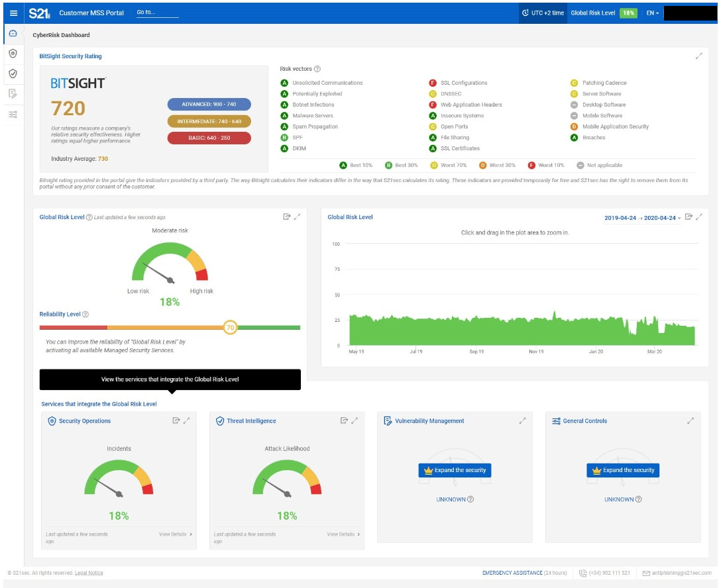Expand the Global Risk Level chart panel
The image size is (719, 588).
699,217
